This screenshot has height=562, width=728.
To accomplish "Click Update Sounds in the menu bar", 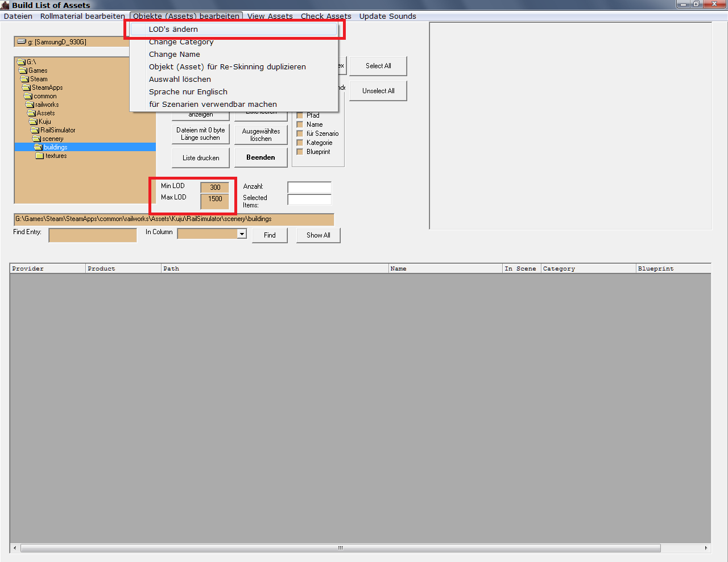I will tap(388, 16).
